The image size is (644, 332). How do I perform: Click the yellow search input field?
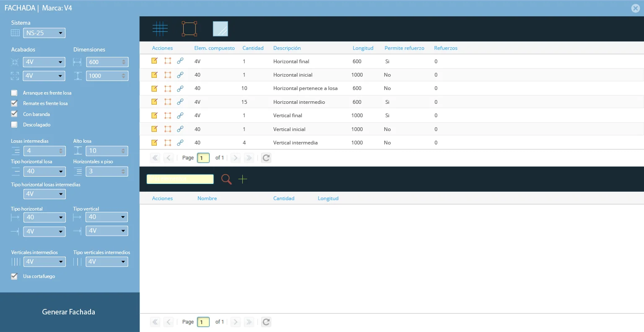click(180, 179)
